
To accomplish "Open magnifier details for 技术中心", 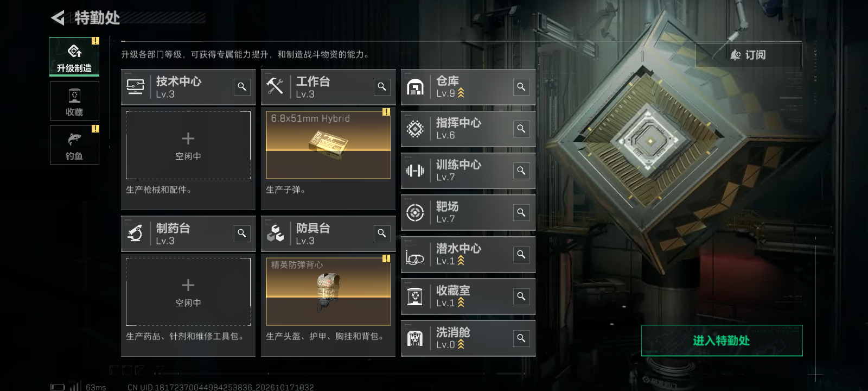I will click(x=242, y=86).
